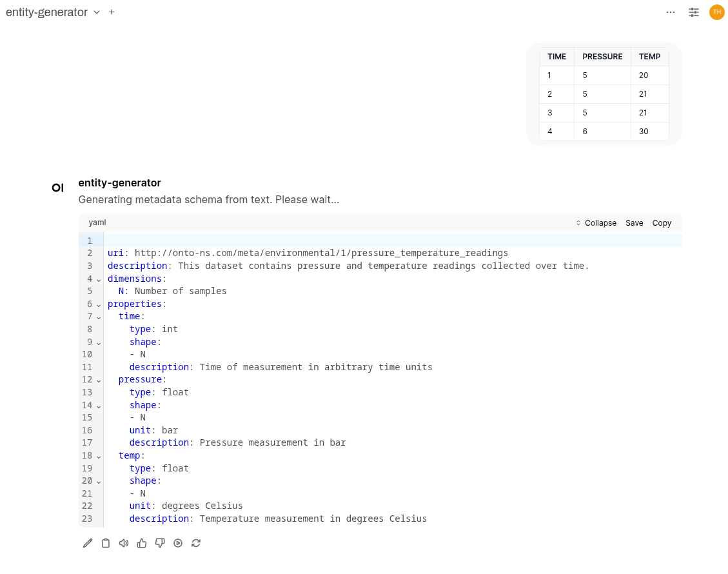The height and width of the screenshot is (574, 728).
Task: Regenerate the response with the refresh icon
Action: tap(195, 543)
